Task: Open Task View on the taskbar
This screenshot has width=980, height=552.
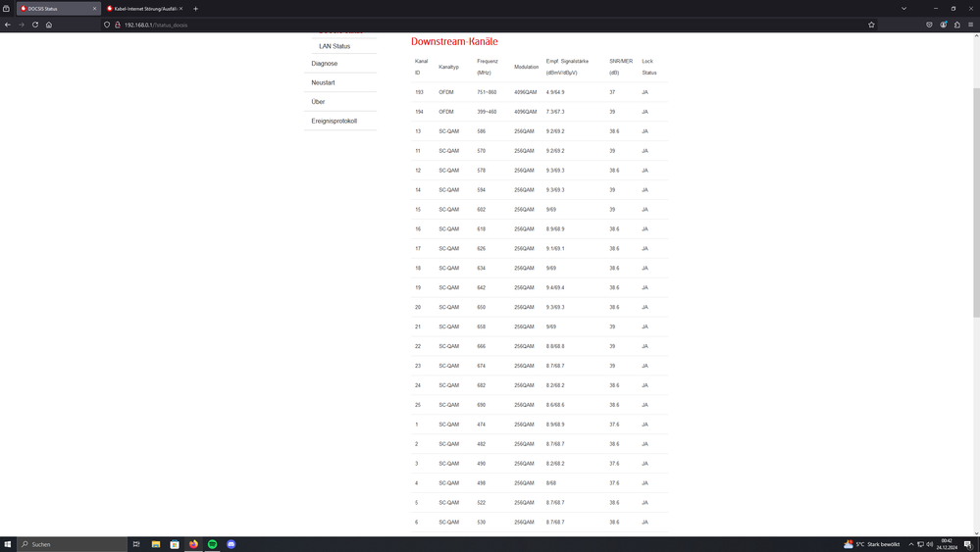Action: (x=136, y=544)
